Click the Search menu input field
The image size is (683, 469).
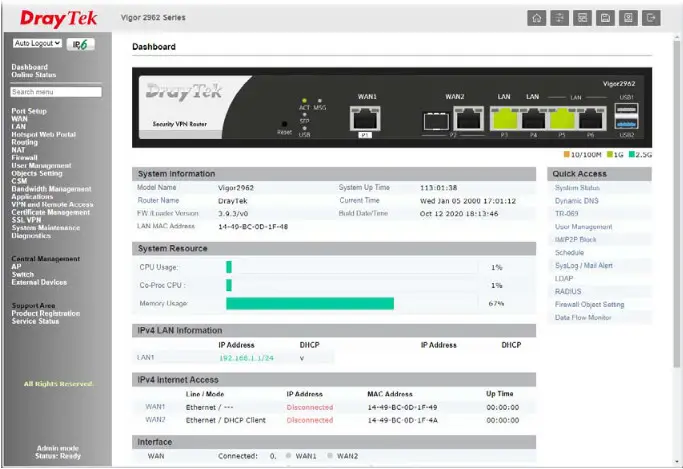56,92
